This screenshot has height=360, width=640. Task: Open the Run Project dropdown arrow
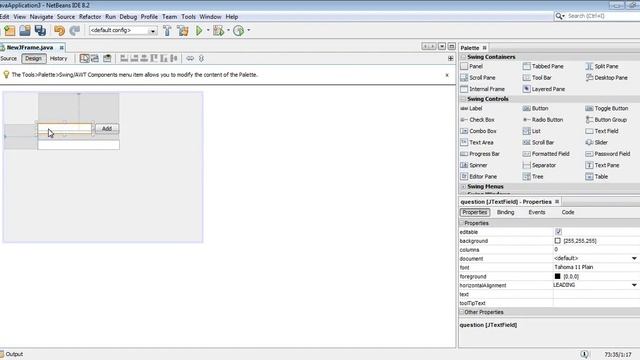point(208,30)
